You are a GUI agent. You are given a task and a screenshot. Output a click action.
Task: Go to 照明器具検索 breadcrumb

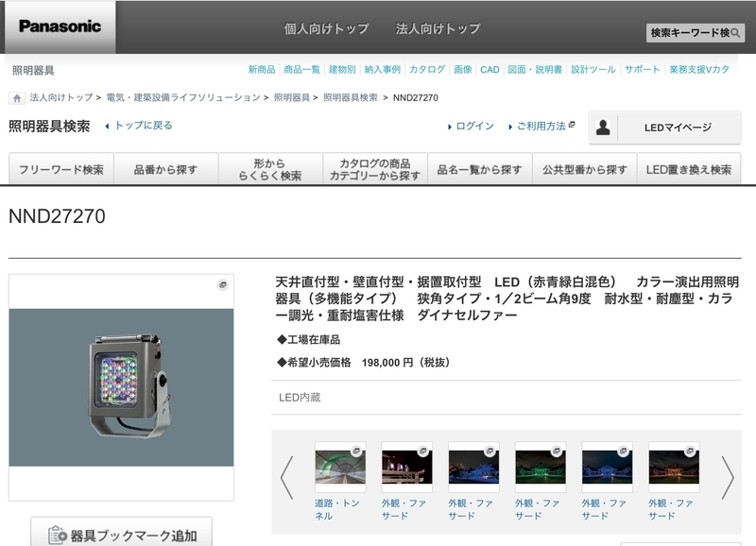[350, 97]
